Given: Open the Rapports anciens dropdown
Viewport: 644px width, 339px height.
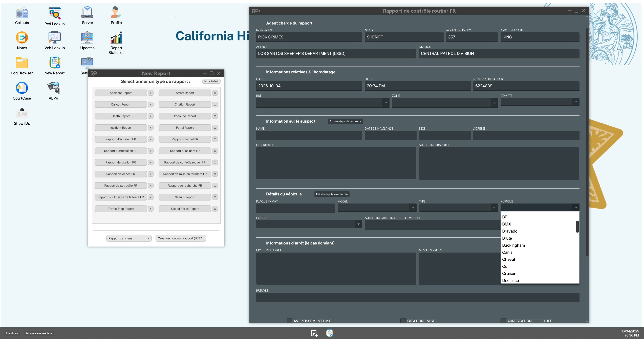Looking at the screenshot, I should tap(129, 238).
